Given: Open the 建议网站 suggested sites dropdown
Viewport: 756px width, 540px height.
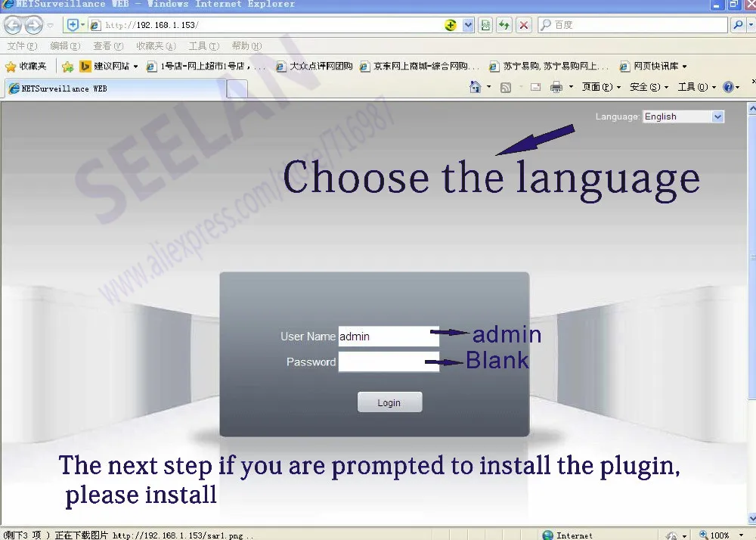Looking at the screenshot, I should pyautogui.click(x=109, y=67).
